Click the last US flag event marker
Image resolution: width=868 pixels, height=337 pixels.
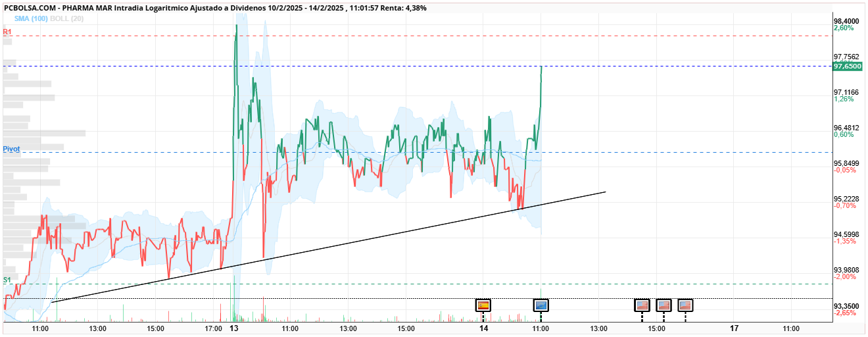(685, 305)
